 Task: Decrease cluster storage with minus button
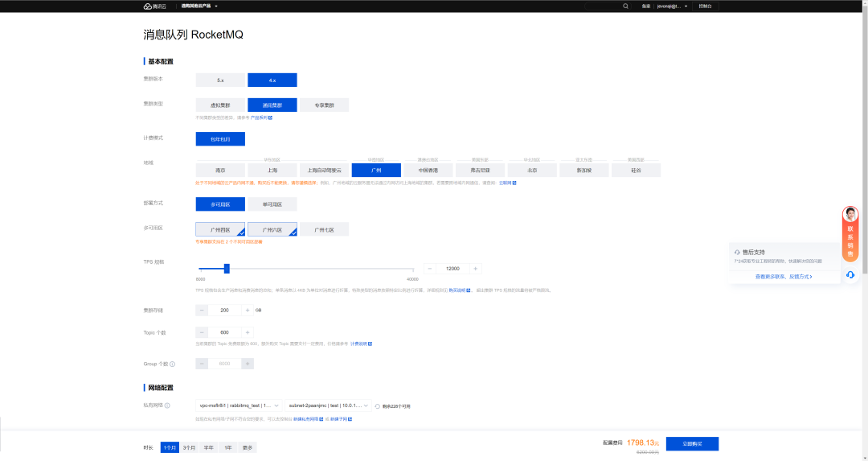pos(202,311)
